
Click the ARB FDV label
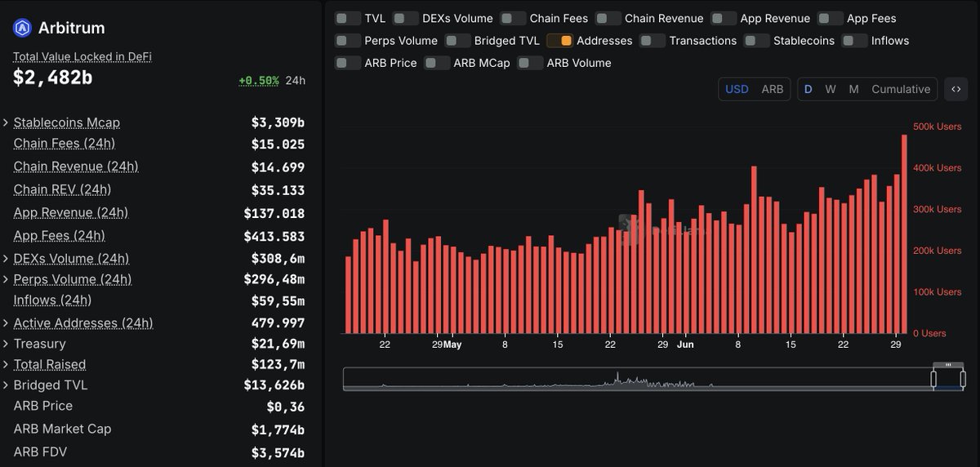40,451
